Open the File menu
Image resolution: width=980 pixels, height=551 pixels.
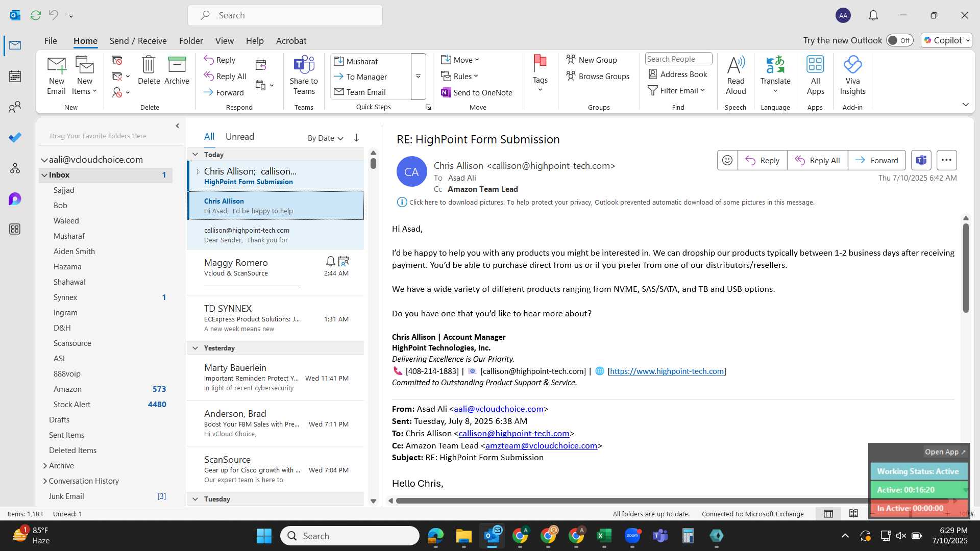click(51, 41)
